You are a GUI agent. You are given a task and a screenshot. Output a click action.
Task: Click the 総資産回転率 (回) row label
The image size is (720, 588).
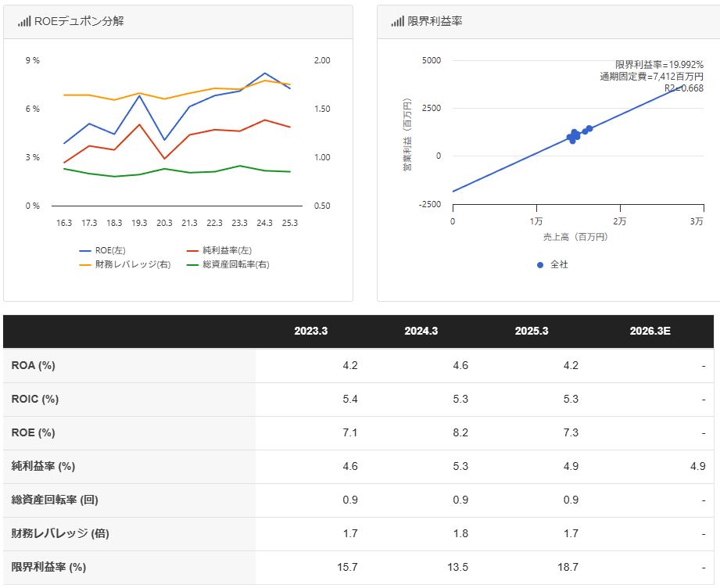point(55,500)
